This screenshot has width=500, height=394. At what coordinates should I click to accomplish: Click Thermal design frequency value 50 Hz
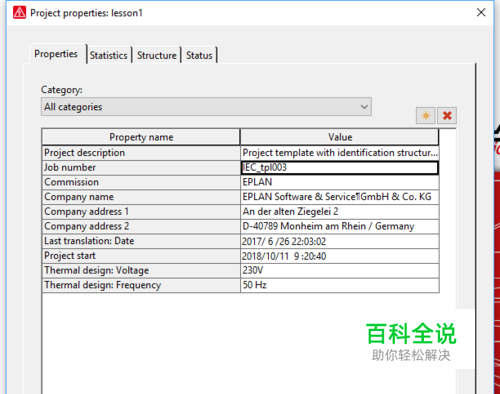[x=340, y=285]
